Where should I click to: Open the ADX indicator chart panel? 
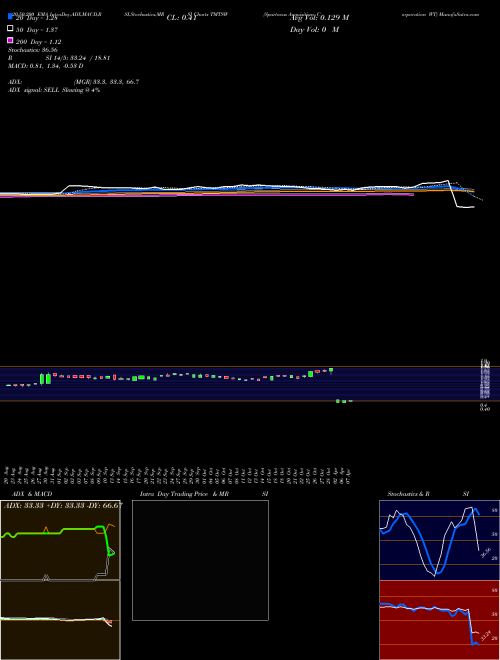click(60, 540)
